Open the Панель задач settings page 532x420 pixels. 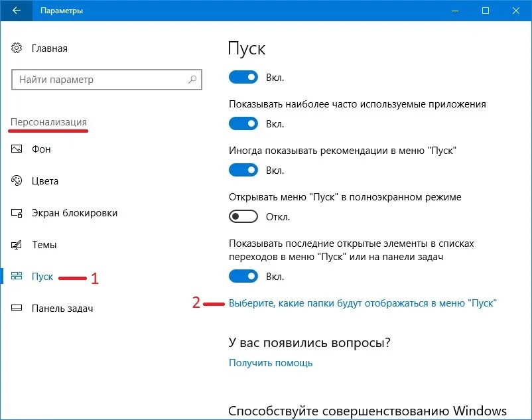[x=62, y=309]
